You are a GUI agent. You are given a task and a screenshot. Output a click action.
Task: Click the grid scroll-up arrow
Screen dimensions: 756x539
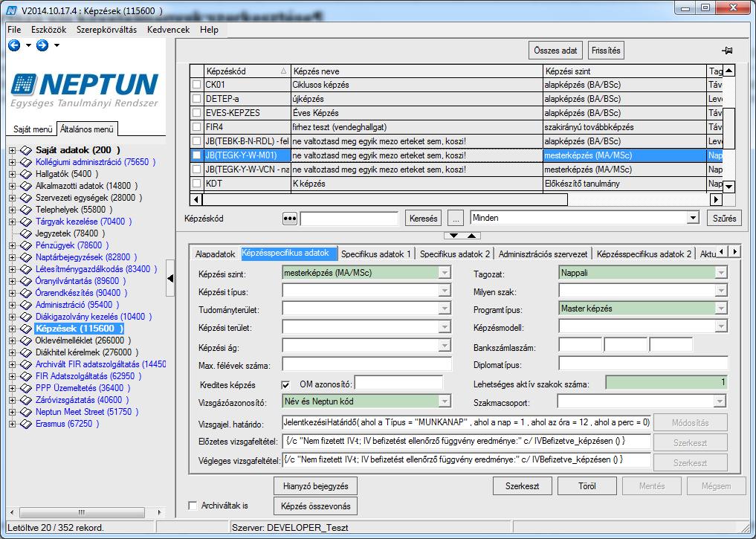tap(729, 71)
